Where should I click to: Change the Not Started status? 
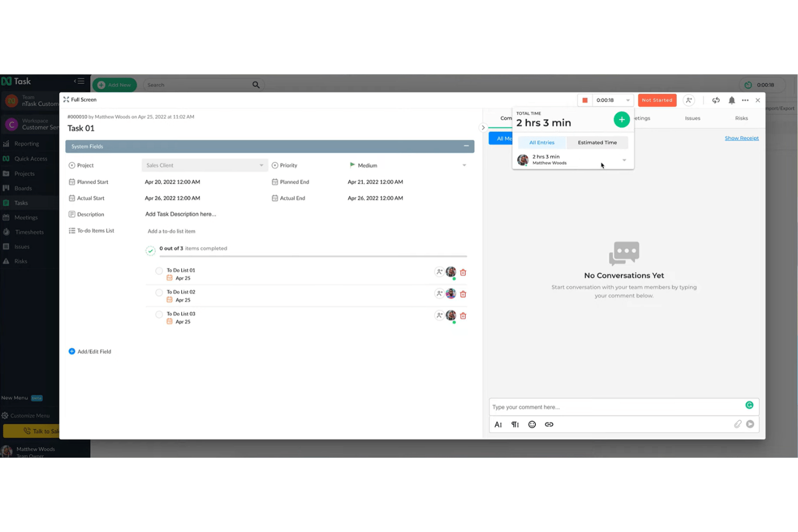(x=657, y=100)
